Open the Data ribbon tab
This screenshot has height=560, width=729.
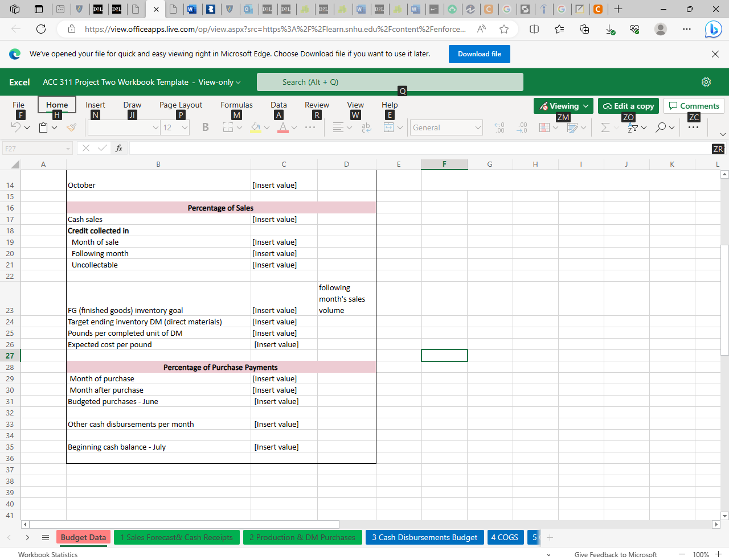point(279,105)
